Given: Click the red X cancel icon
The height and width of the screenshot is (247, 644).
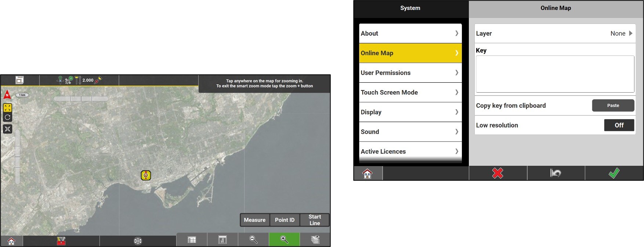Looking at the screenshot, I should click(498, 173).
